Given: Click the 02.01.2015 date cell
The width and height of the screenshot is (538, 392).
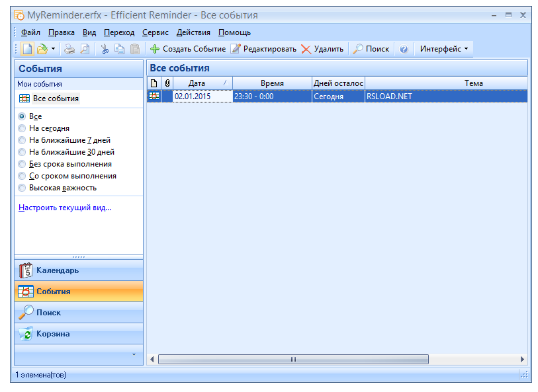Looking at the screenshot, I should [202, 97].
